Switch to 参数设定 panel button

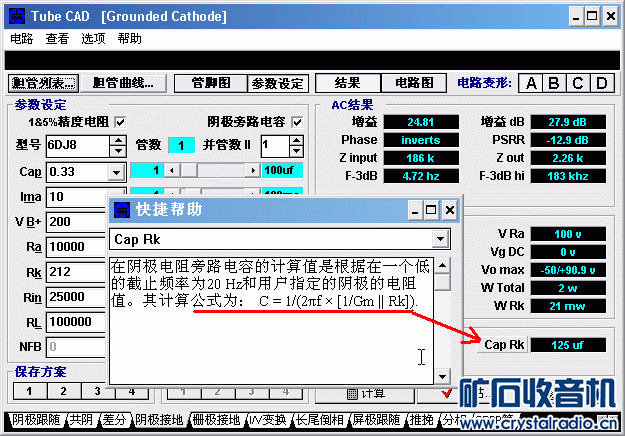click(278, 83)
